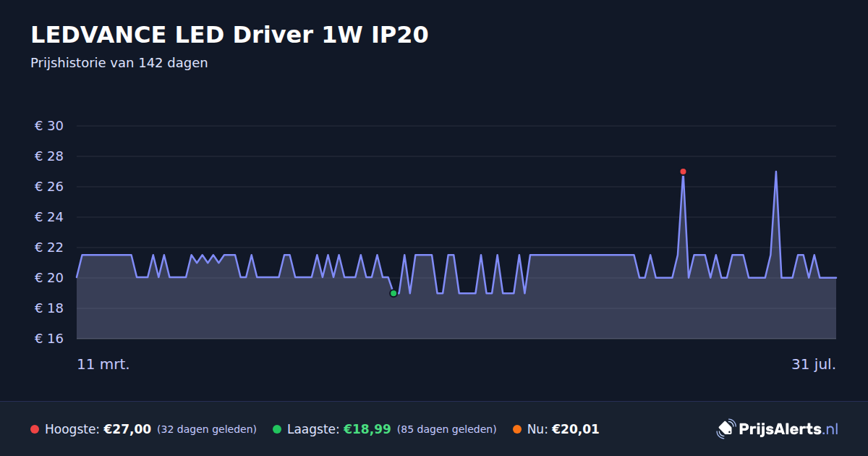Click the € 30 axis label

click(49, 126)
